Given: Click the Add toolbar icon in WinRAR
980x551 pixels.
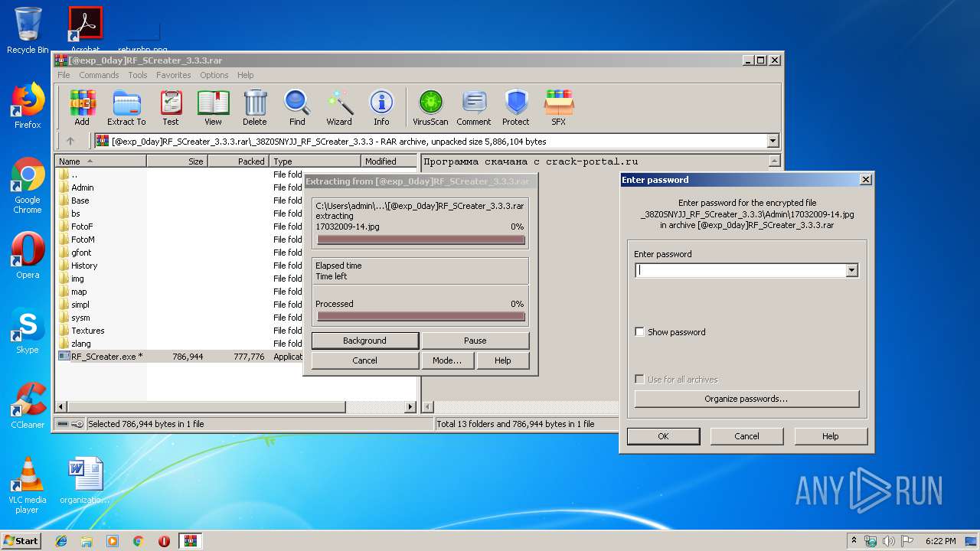Looking at the screenshot, I should click(82, 108).
